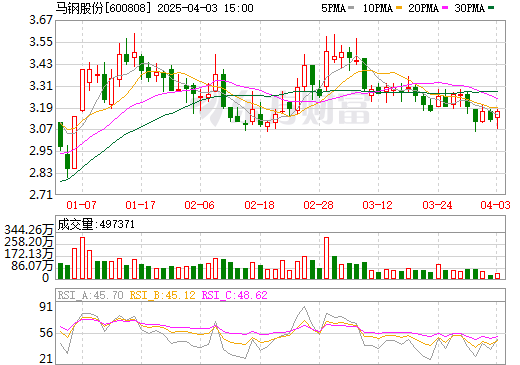Click the 10PMA legend label
The width and height of the screenshot is (520, 365).
[378, 8]
